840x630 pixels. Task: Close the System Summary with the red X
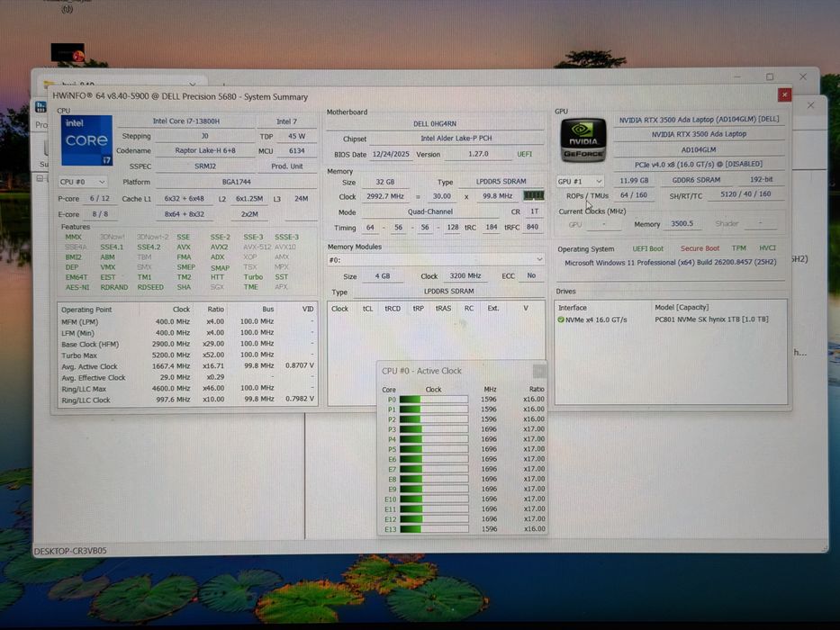[x=784, y=94]
